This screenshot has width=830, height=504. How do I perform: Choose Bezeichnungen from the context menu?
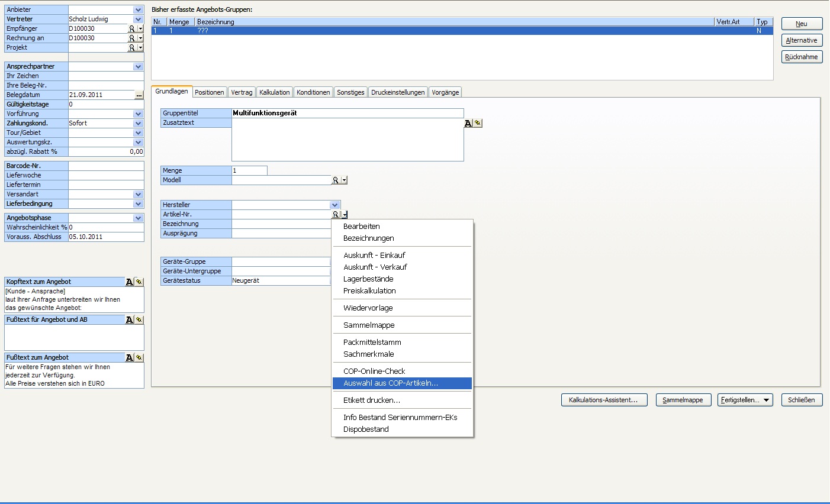coord(402,238)
